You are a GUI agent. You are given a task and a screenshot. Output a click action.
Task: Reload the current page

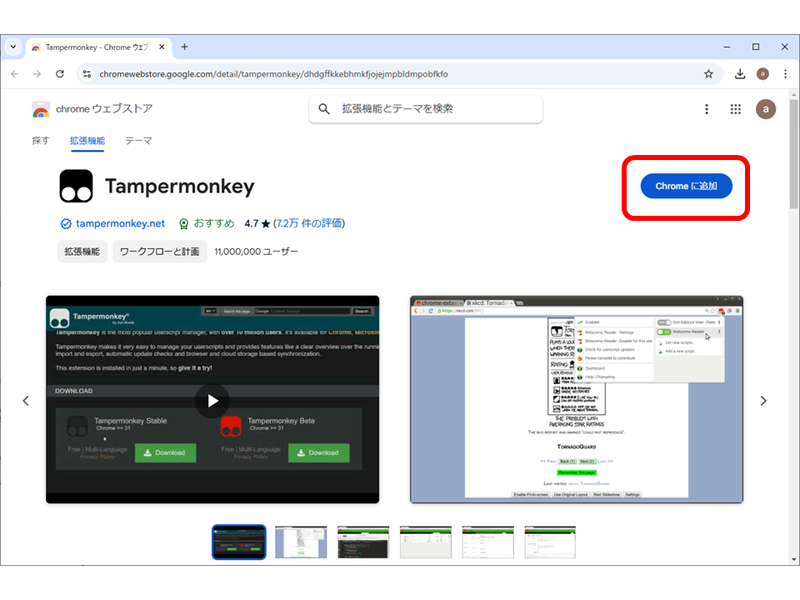pyautogui.click(x=60, y=74)
